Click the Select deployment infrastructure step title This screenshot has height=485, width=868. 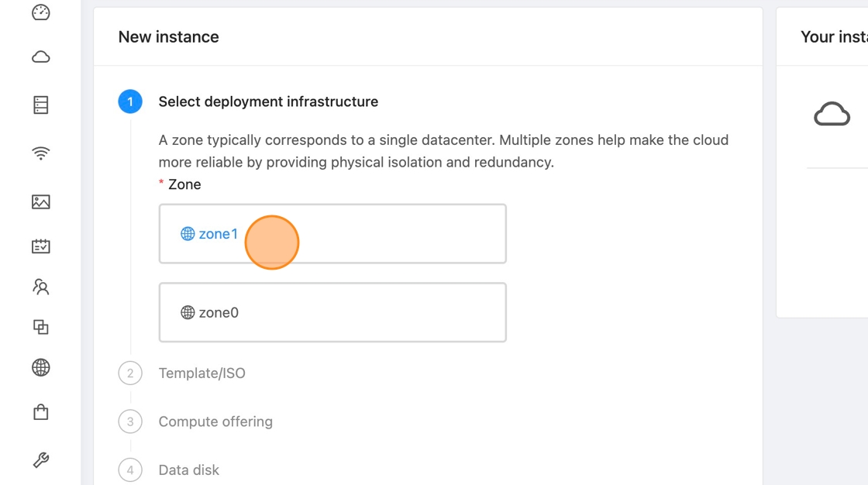coord(268,101)
